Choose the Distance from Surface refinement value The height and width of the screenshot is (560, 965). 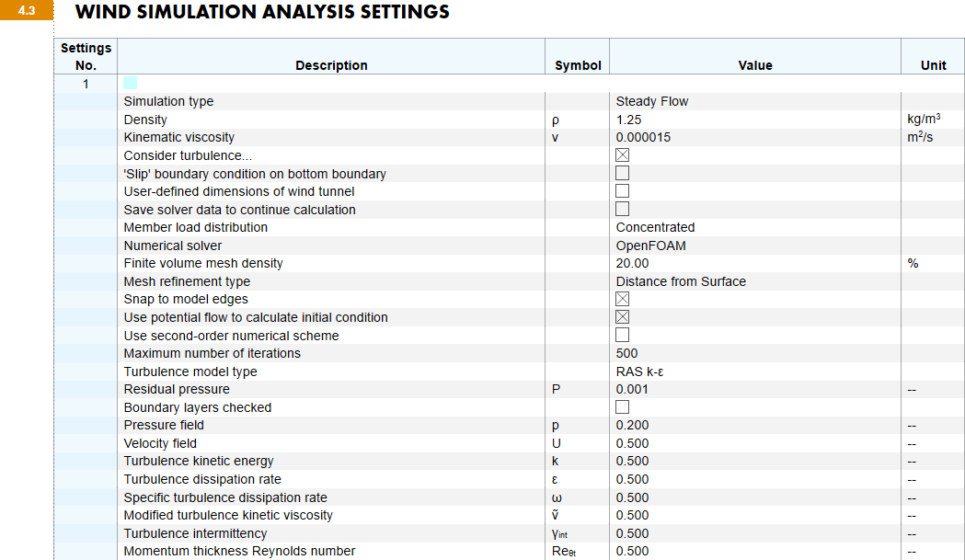coord(681,281)
